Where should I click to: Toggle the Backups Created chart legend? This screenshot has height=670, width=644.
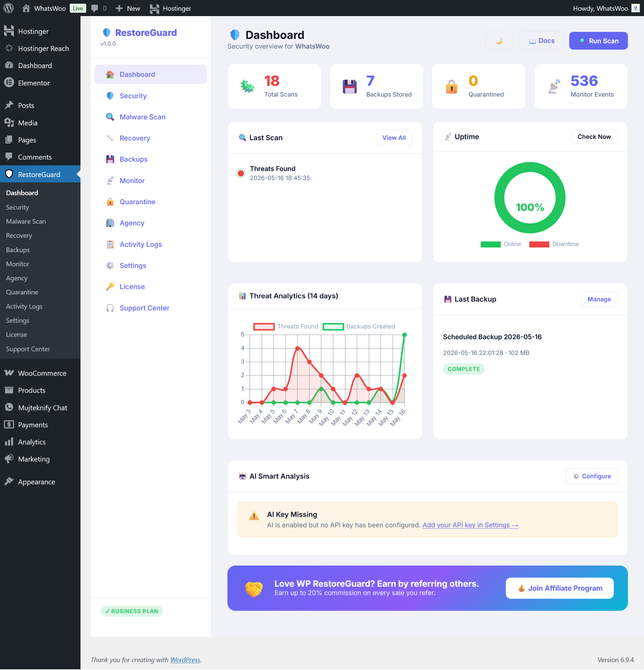click(359, 327)
